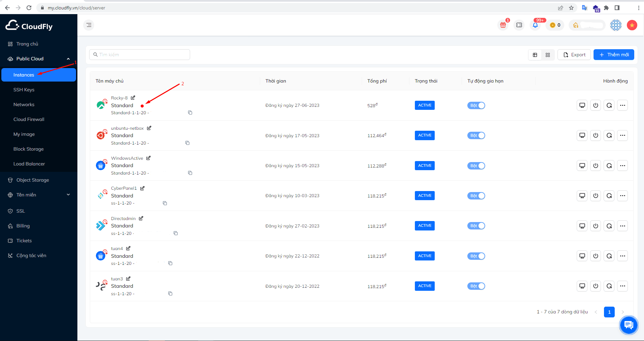Turn off auto-renew for CyberPanel1

[476, 196]
